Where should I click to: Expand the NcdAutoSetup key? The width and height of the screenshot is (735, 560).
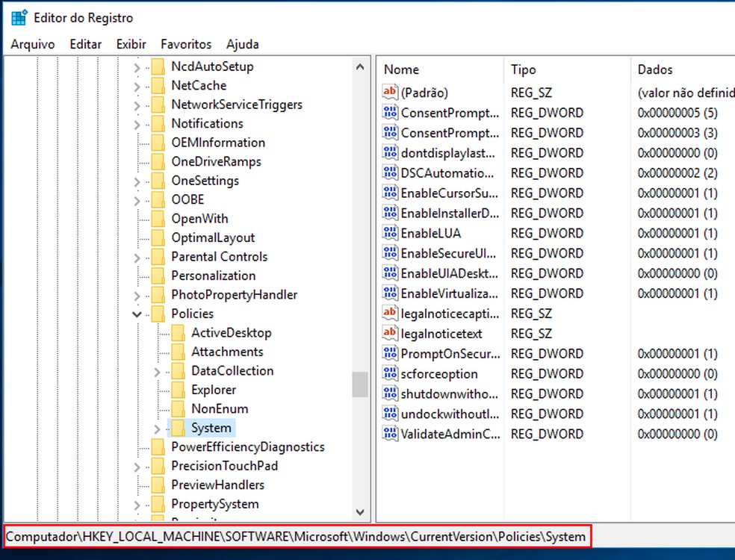(x=137, y=68)
